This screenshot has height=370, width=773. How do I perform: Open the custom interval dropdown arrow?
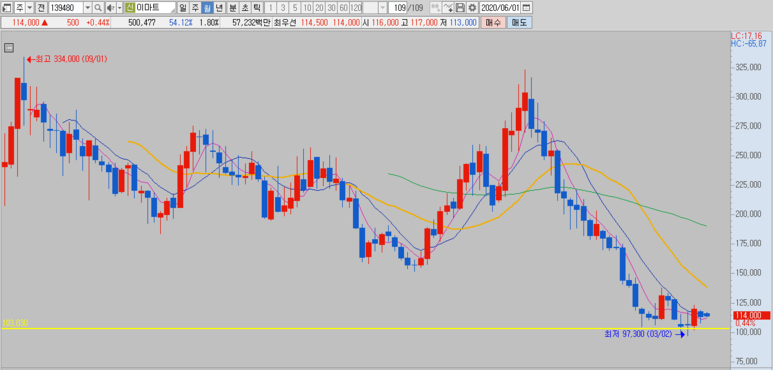click(x=383, y=7)
